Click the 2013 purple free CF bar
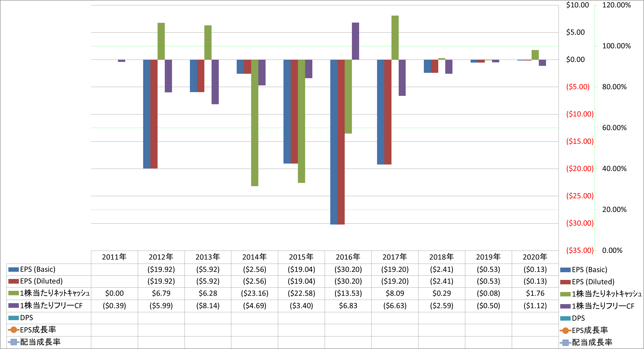 coord(215,82)
